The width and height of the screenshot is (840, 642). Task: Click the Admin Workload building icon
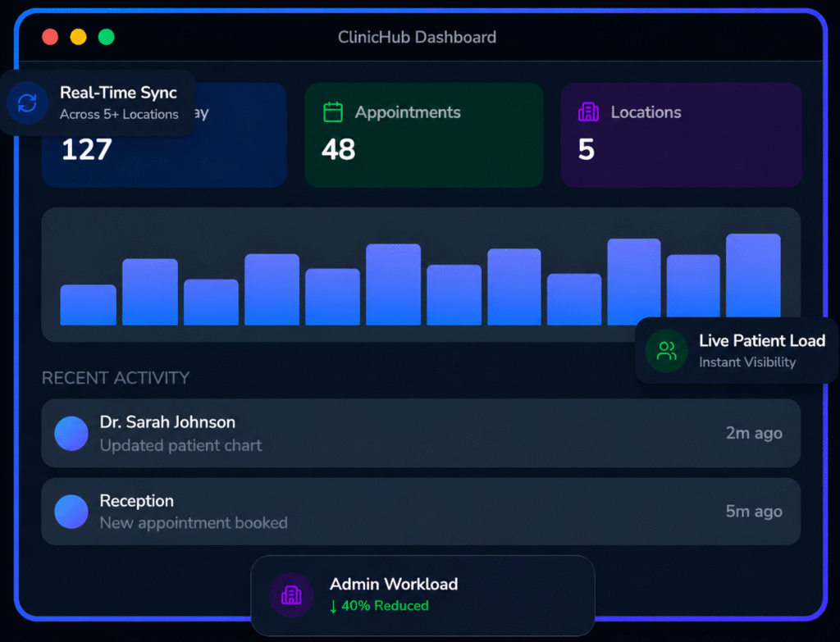291,595
